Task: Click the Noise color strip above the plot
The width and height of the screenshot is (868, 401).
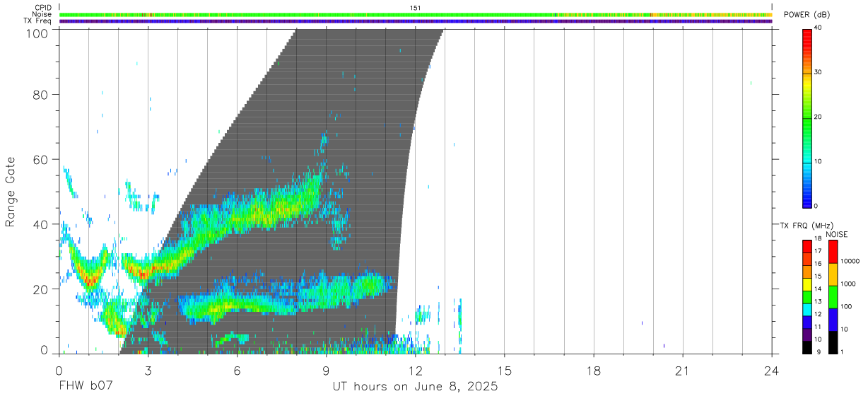Action: click(x=416, y=14)
